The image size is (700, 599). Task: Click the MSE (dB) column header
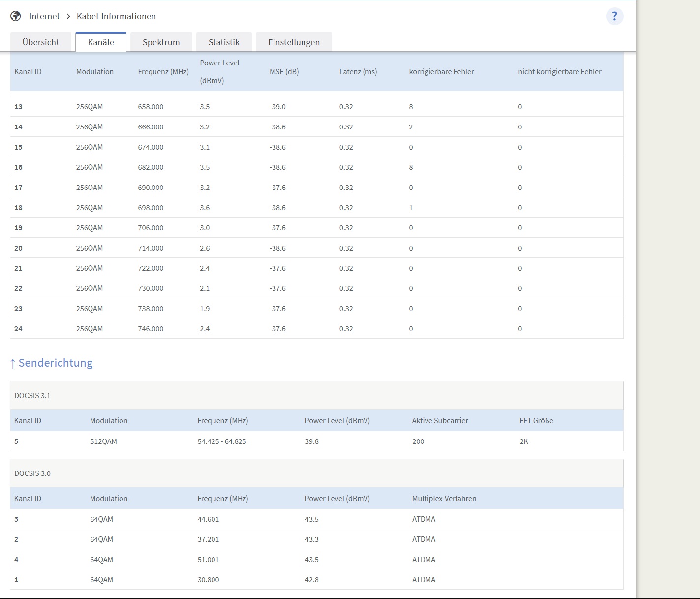tap(284, 72)
